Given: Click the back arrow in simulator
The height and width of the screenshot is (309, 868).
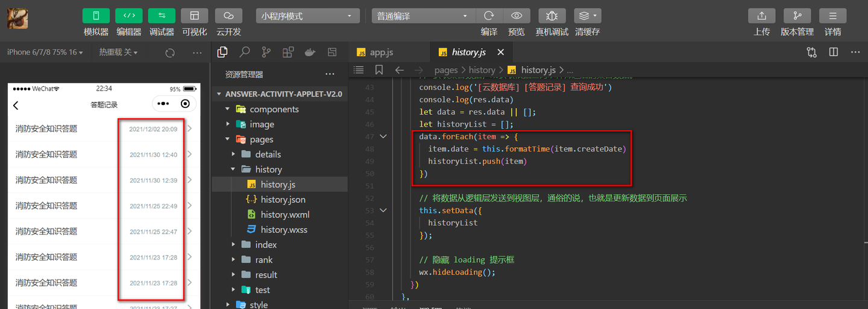Looking at the screenshot, I should pos(16,105).
